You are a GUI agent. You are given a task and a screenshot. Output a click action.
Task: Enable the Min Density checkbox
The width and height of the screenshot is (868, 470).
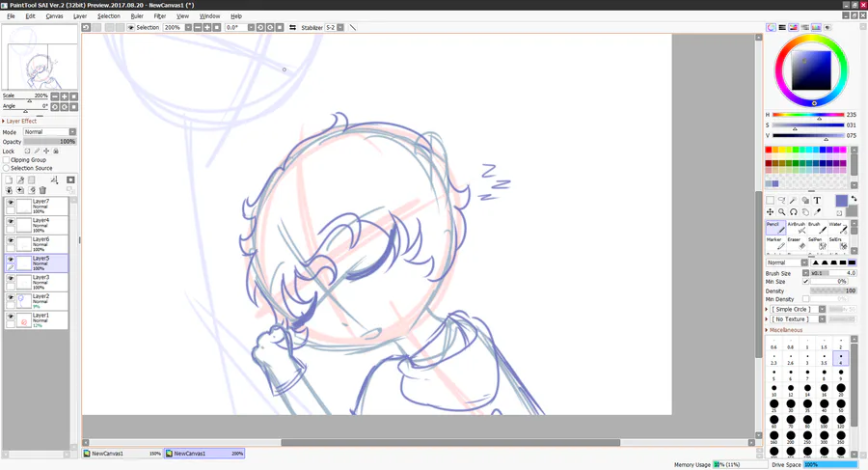pos(805,299)
